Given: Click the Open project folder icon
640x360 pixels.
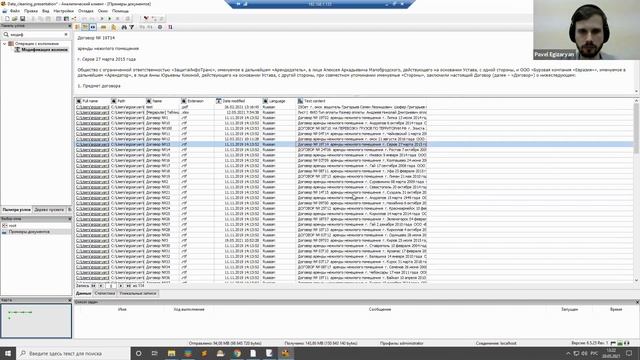Looking at the screenshot, I should click(15, 19).
